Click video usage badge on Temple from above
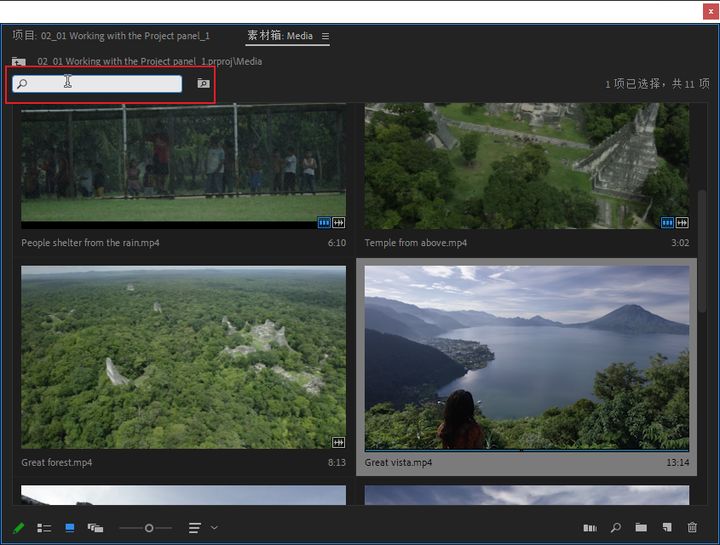The width and height of the screenshot is (720, 545). click(667, 223)
